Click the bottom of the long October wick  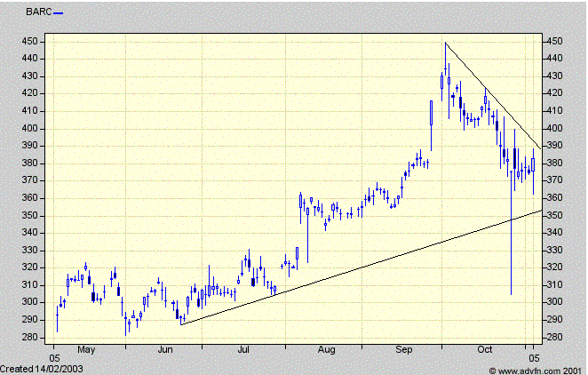pyautogui.click(x=510, y=294)
